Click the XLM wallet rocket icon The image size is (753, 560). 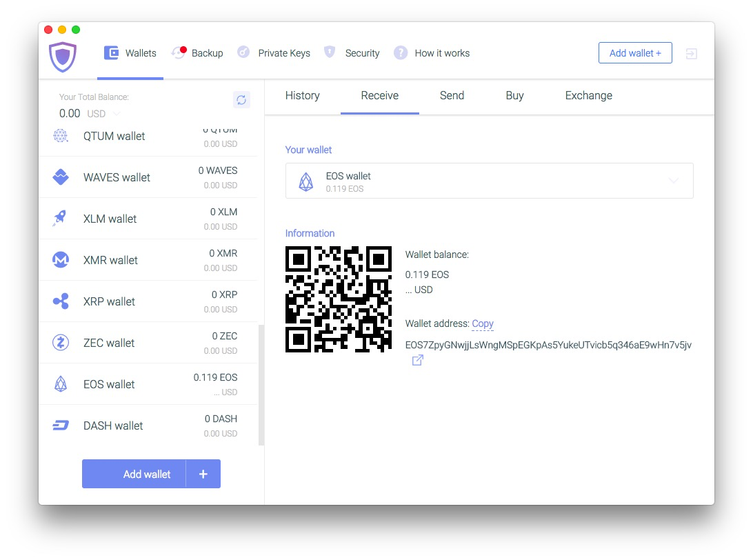click(61, 219)
